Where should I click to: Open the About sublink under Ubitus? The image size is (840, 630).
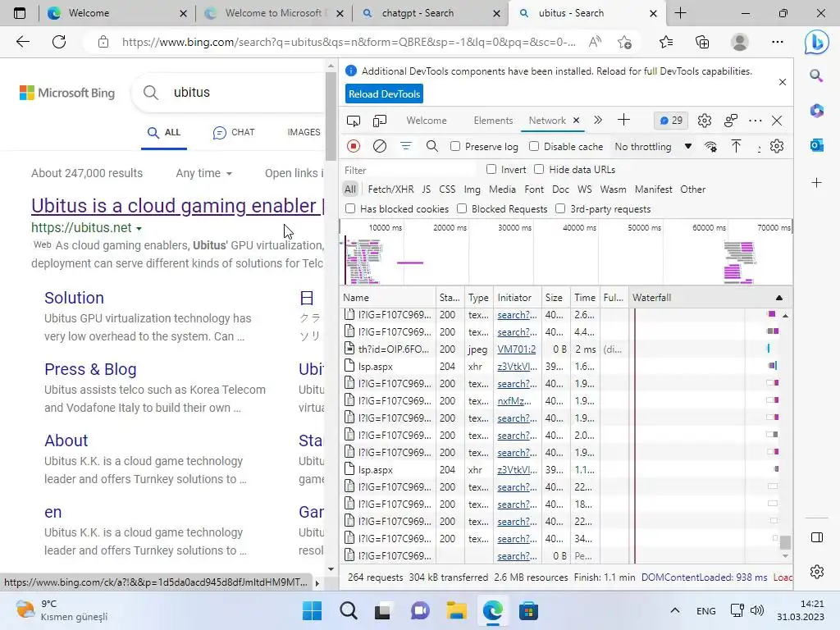[x=66, y=441]
